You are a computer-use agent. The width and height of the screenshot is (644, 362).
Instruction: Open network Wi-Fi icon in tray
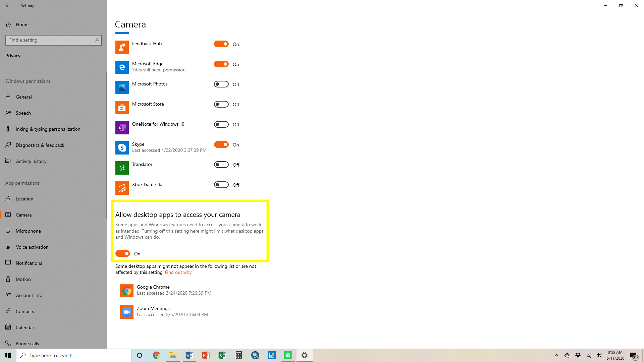pos(589,355)
